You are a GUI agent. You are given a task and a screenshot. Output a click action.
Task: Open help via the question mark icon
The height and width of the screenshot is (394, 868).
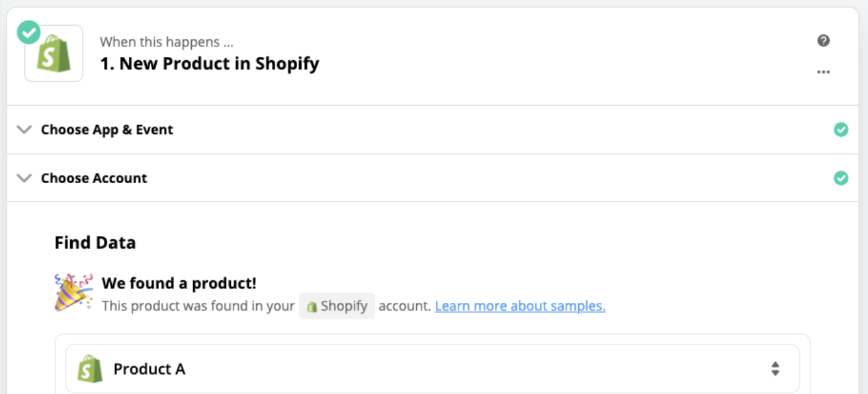(x=823, y=40)
